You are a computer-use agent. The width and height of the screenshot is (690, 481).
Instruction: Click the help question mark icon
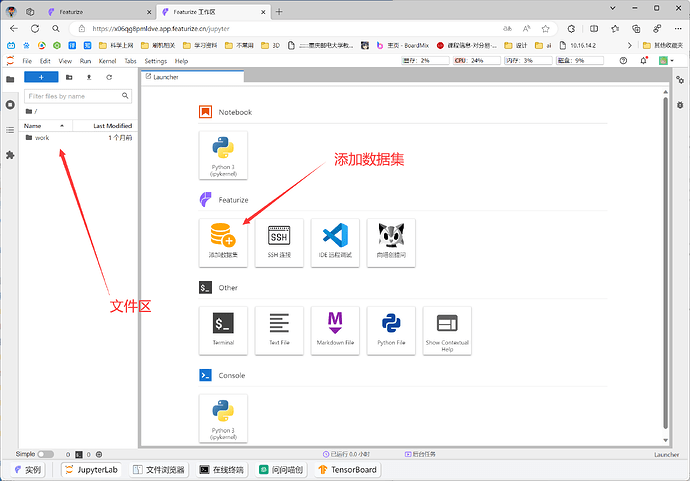point(623,61)
